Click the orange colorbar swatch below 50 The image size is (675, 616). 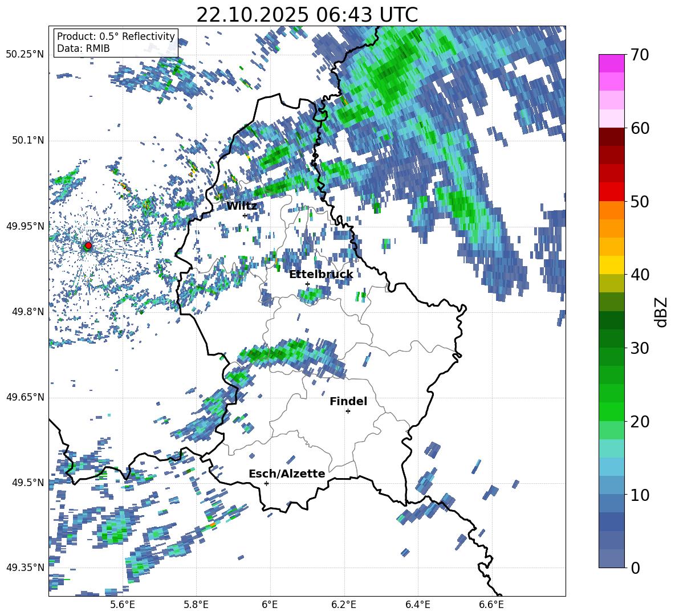tap(611, 210)
